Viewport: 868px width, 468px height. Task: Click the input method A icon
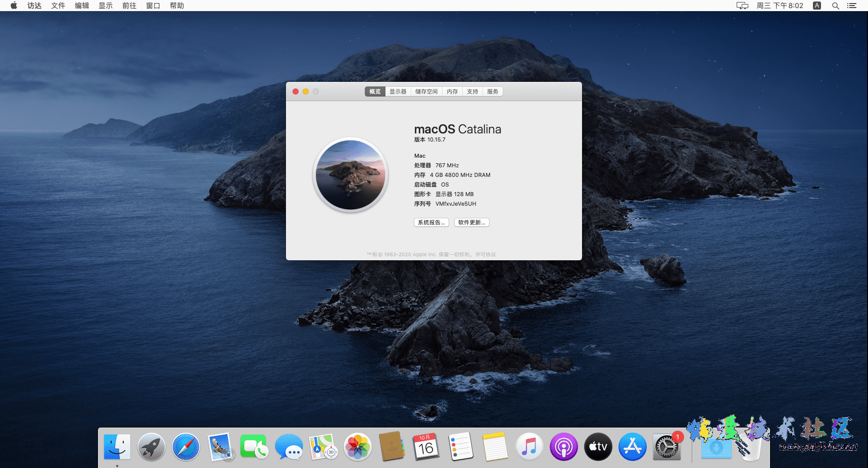coord(817,6)
